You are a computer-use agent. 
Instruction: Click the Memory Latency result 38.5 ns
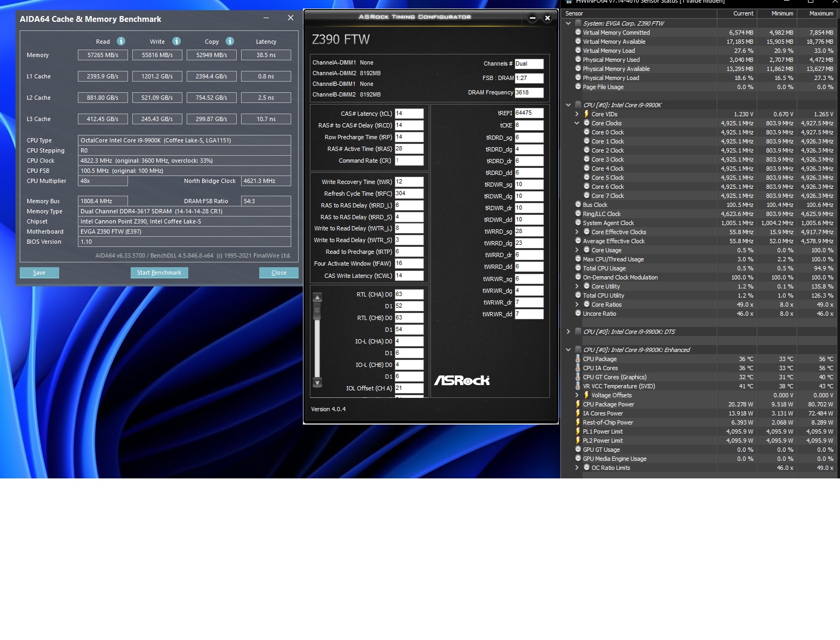pos(266,55)
